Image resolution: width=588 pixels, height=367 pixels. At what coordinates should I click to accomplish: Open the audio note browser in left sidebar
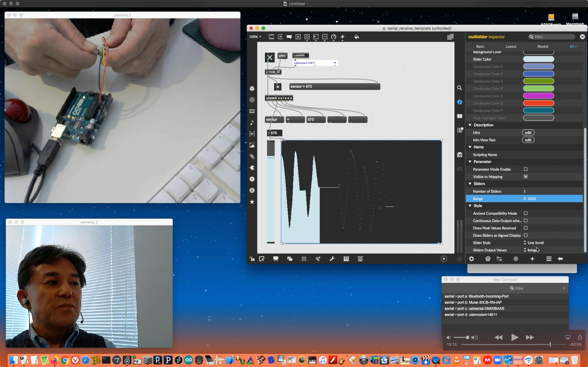tap(252, 122)
